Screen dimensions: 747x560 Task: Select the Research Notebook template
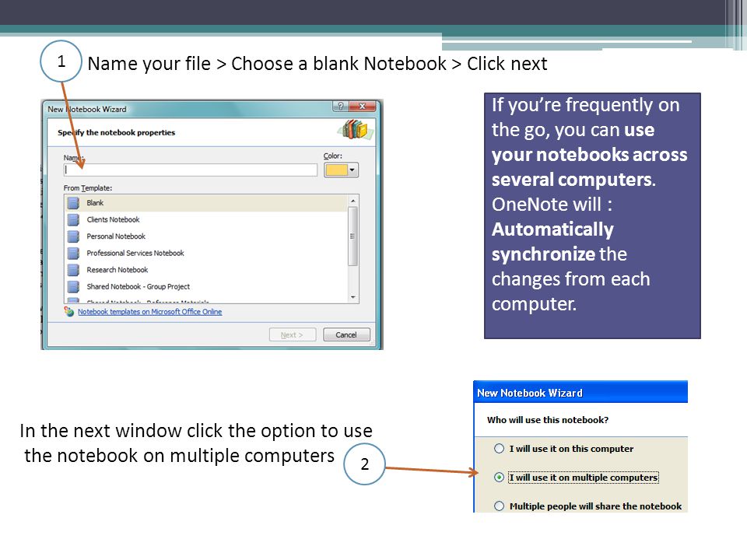click(x=207, y=270)
